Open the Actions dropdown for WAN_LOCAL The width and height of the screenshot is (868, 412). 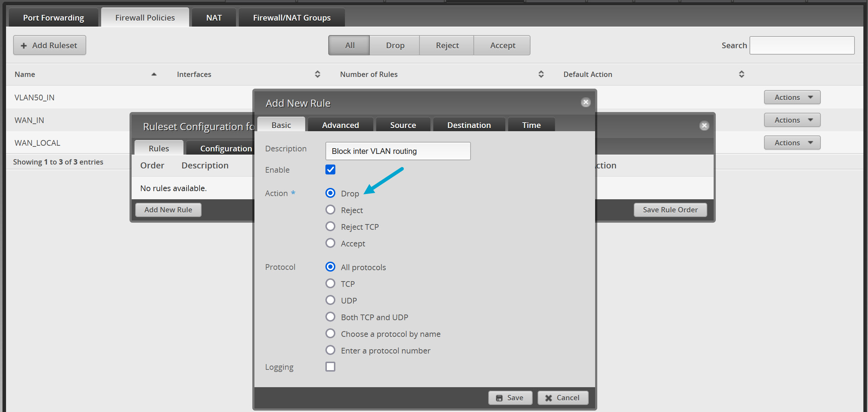coord(792,143)
